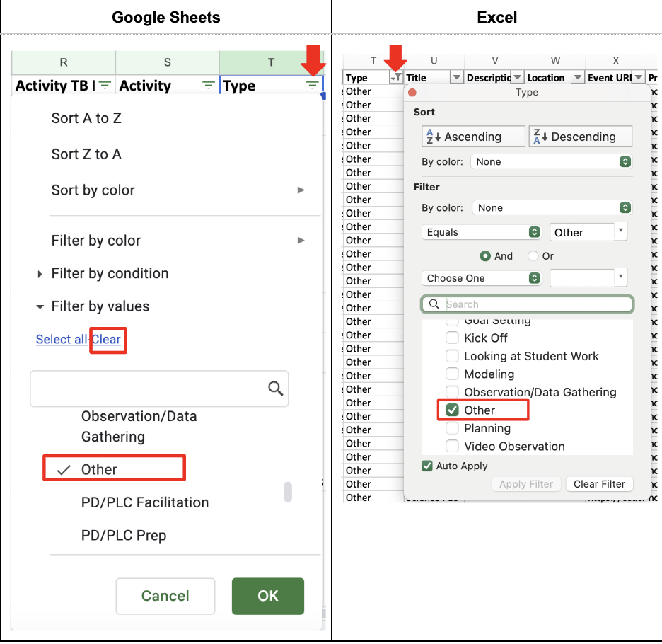Check Observation/Data Gathering in Excel list

[x=452, y=392]
